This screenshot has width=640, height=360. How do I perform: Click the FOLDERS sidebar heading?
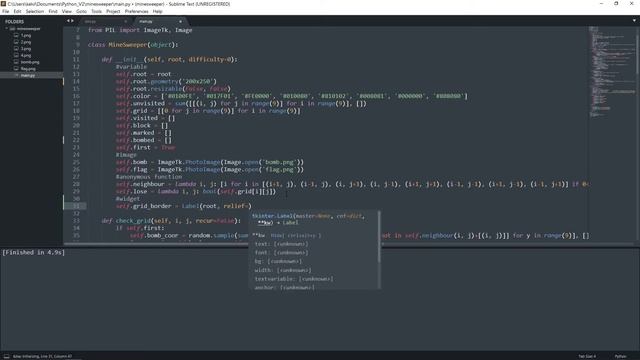pos(14,21)
